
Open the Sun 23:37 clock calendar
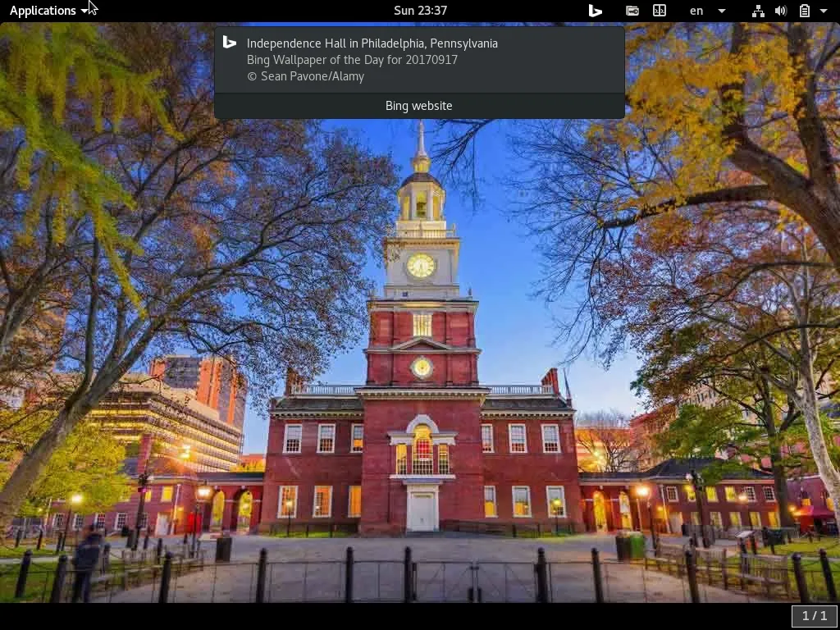(x=420, y=11)
